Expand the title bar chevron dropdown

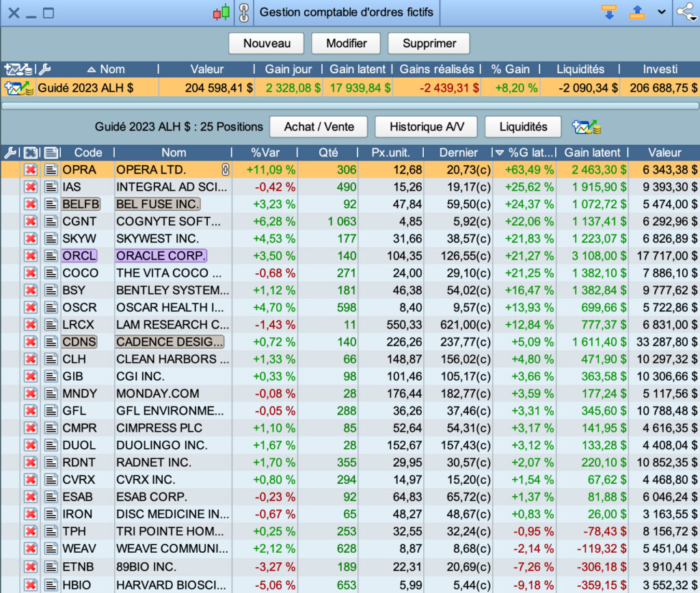(662, 12)
